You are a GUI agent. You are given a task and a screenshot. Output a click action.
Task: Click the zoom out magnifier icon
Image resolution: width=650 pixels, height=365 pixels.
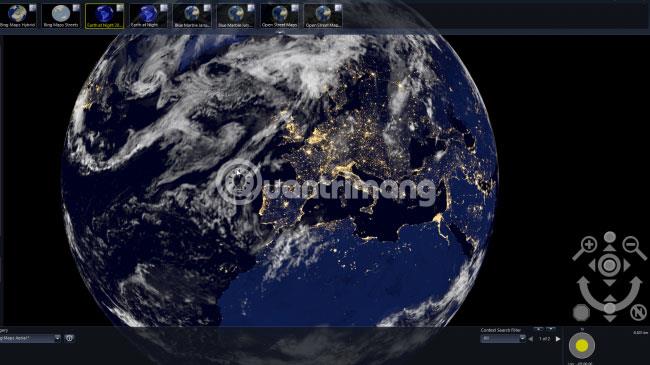pos(635,248)
